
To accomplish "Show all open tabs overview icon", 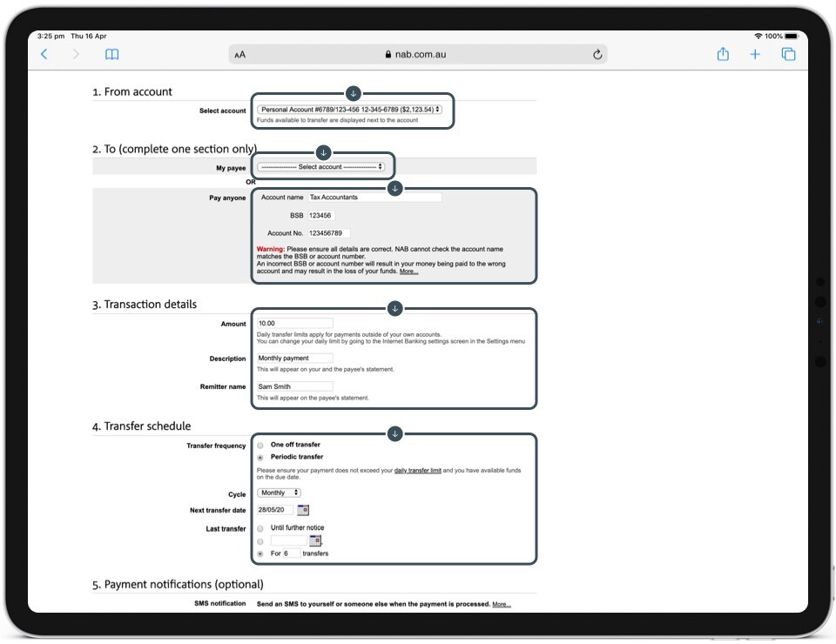I will click(x=788, y=54).
